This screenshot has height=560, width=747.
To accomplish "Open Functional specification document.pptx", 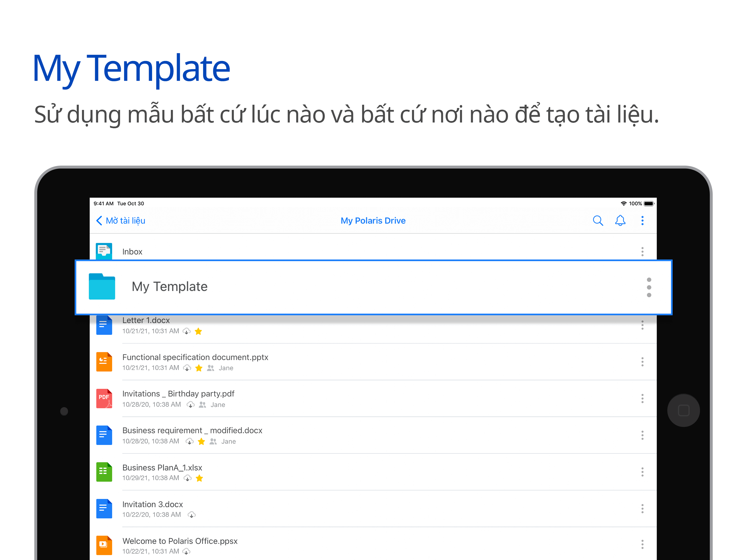I will pos(195,357).
